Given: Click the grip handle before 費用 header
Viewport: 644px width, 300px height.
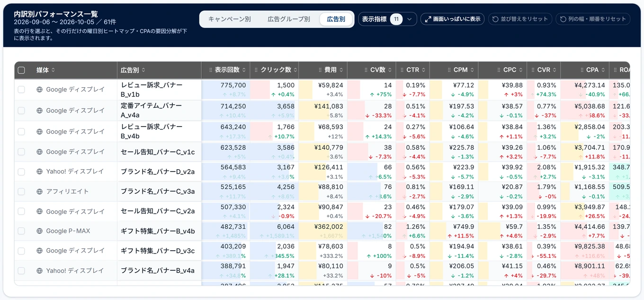Looking at the screenshot, I should tap(320, 70).
